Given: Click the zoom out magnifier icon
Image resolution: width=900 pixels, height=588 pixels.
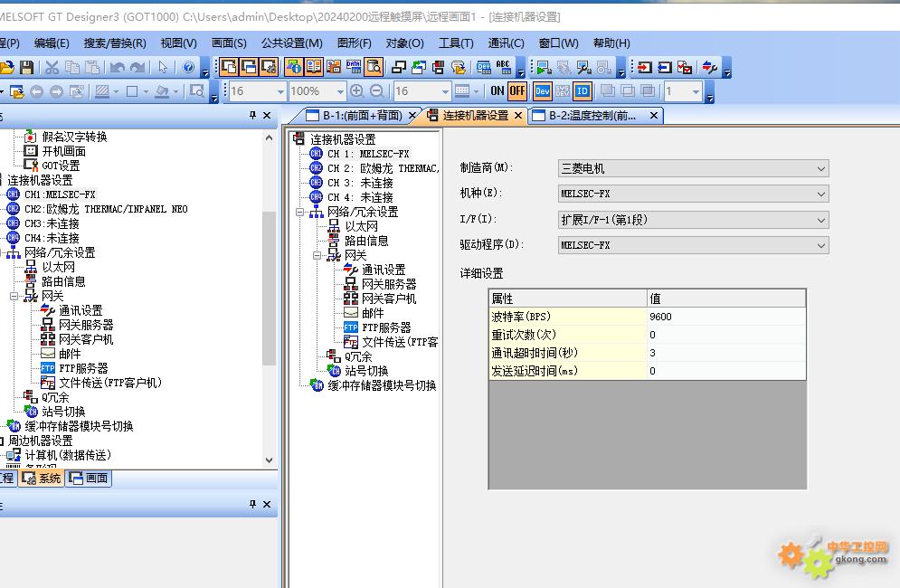Looking at the screenshot, I should point(377,90).
